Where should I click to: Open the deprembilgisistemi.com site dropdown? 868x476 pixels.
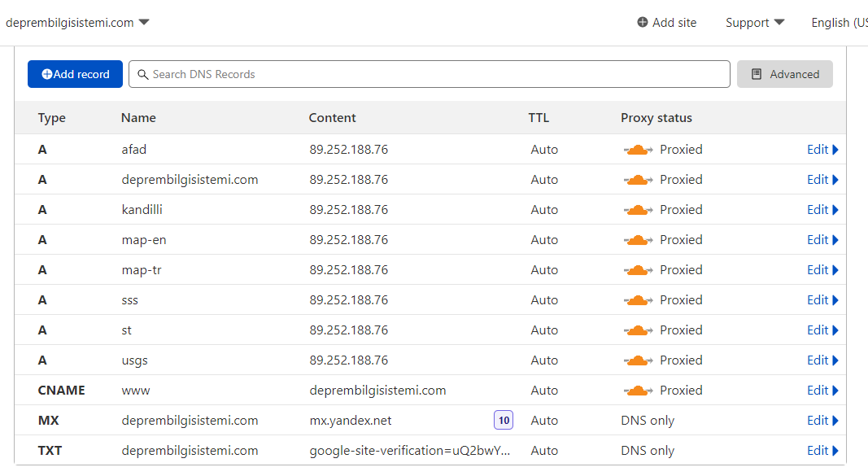[x=77, y=23]
